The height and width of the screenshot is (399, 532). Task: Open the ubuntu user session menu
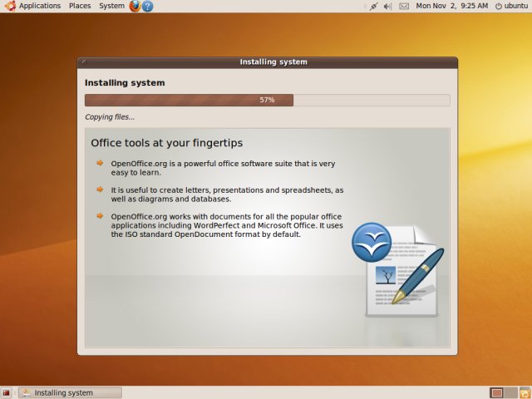512,6
